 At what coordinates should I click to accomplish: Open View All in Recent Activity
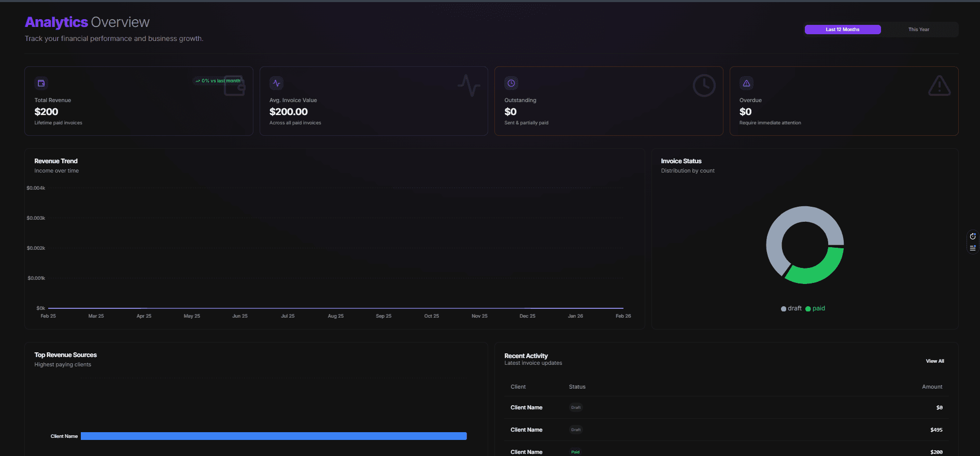(x=935, y=361)
